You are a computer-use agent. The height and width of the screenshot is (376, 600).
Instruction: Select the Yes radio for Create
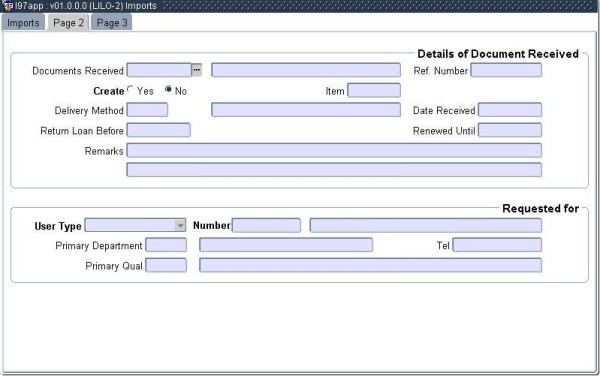pos(130,90)
